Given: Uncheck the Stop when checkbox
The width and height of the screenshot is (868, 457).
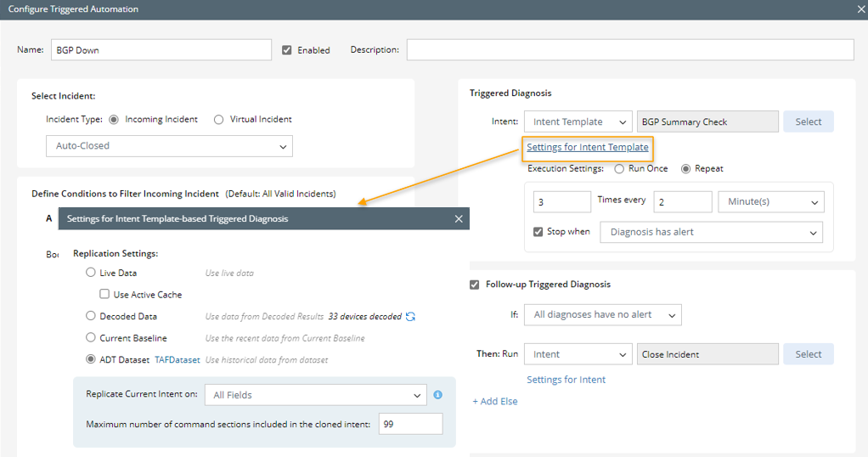Looking at the screenshot, I should click(x=538, y=232).
